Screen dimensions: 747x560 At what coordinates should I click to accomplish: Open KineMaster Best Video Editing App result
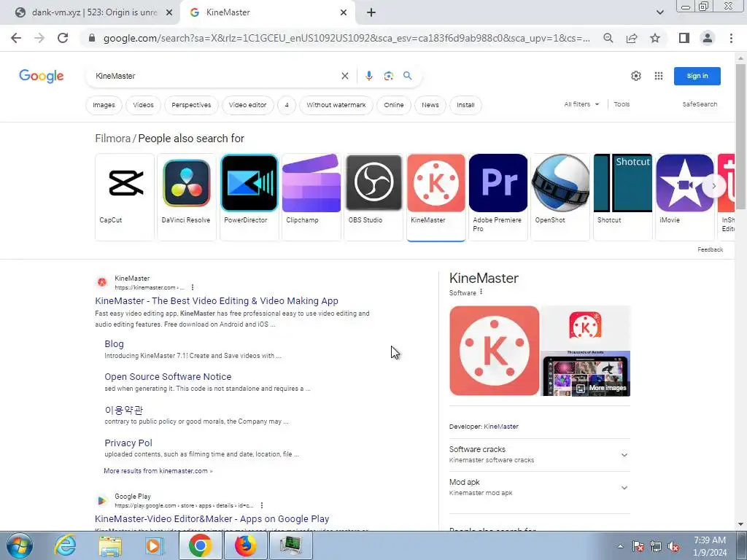(x=217, y=300)
